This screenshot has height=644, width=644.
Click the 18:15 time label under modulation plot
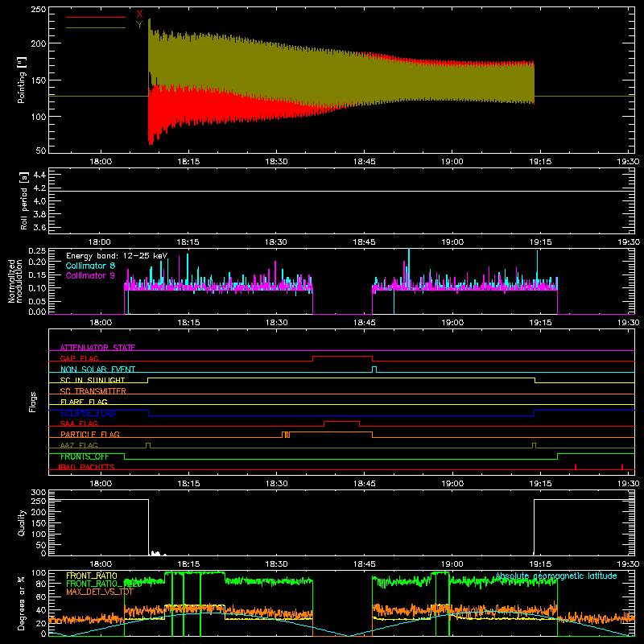click(x=188, y=323)
